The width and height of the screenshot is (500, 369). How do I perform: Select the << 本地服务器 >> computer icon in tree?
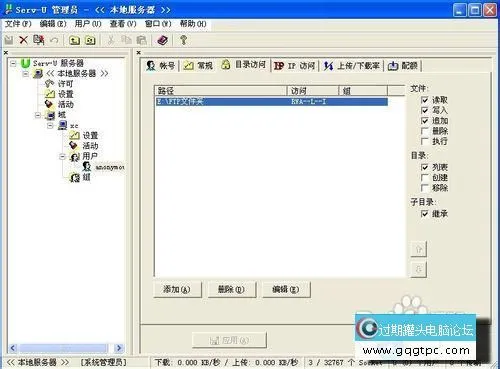(x=38, y=73)
